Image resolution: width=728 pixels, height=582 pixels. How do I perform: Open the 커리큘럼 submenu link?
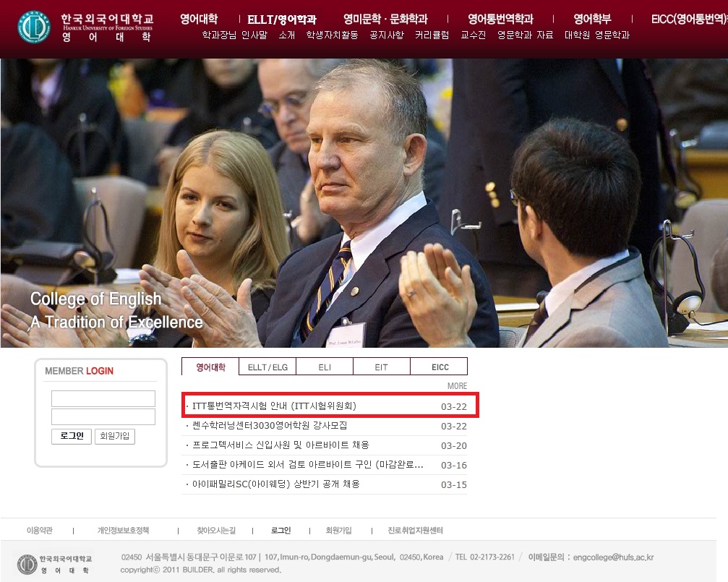(x=432, y=35)
